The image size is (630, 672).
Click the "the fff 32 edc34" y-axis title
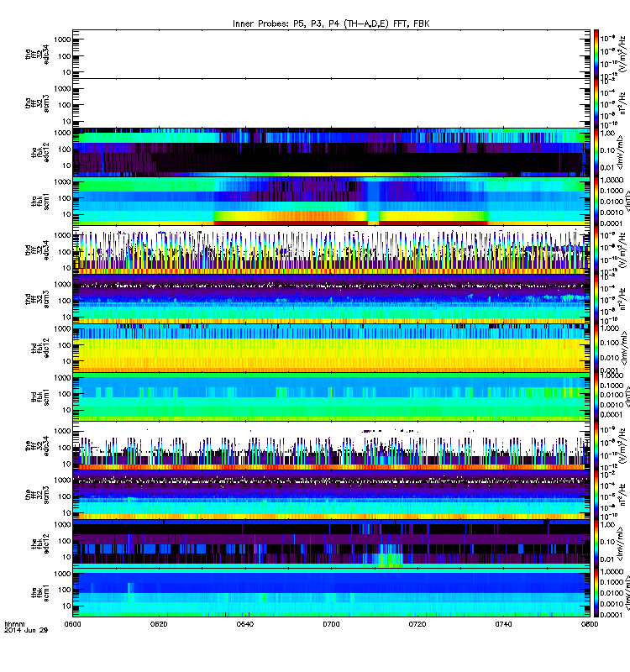[x=37, y=446]
